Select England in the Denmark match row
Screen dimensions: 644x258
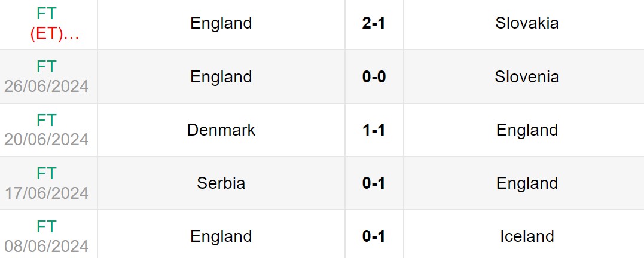coord(527,130)
